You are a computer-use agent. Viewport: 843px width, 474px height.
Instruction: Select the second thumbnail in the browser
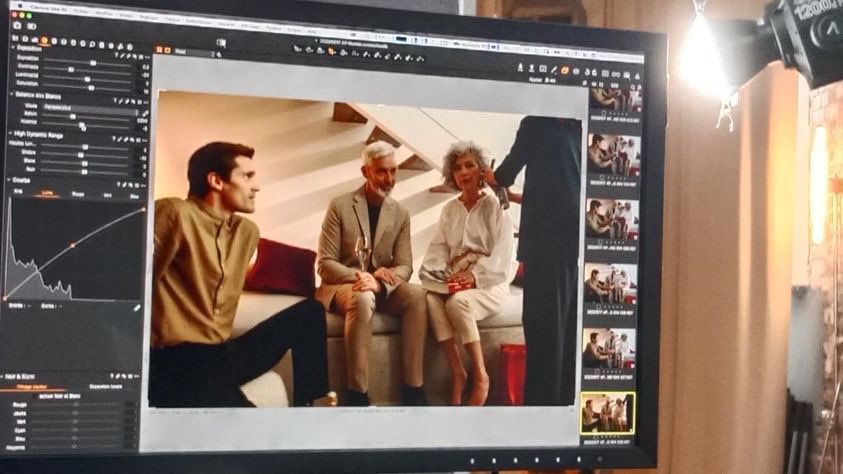(613, 154)
